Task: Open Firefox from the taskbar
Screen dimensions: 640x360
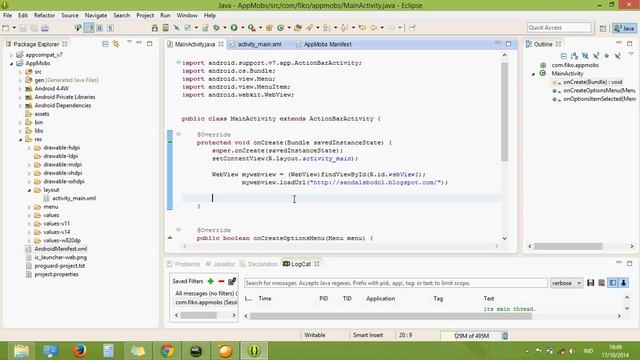Action: (80, 351)
